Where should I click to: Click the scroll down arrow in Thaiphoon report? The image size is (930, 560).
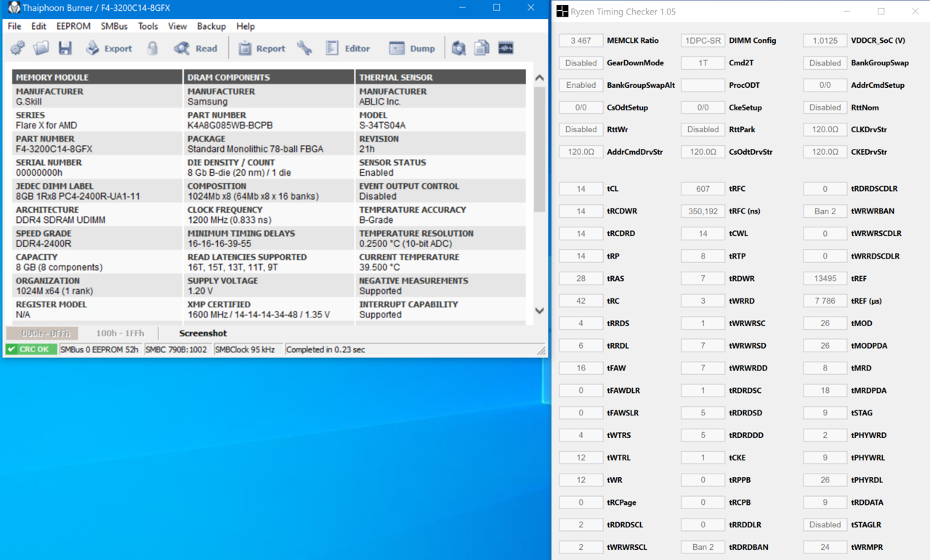[539, 311]
